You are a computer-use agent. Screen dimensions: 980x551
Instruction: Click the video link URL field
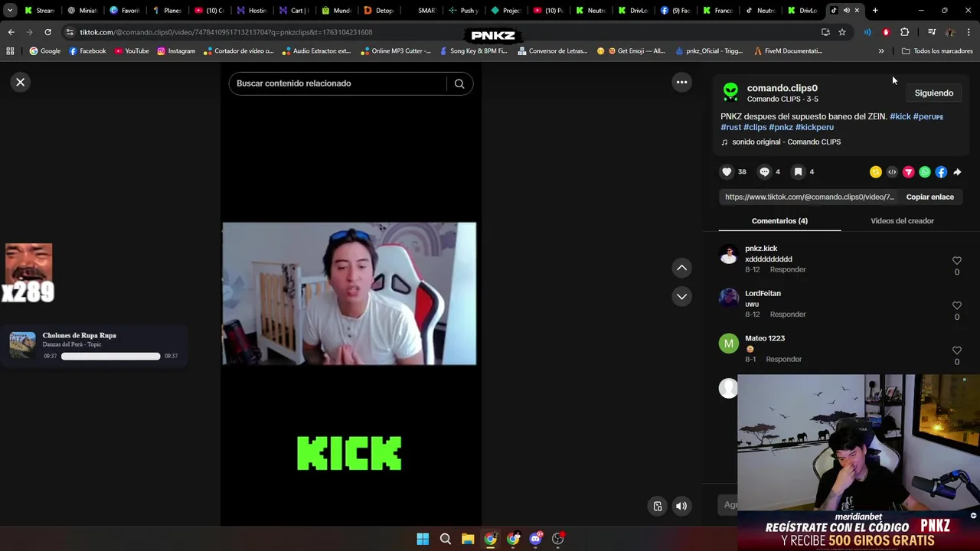click(809, 197)
